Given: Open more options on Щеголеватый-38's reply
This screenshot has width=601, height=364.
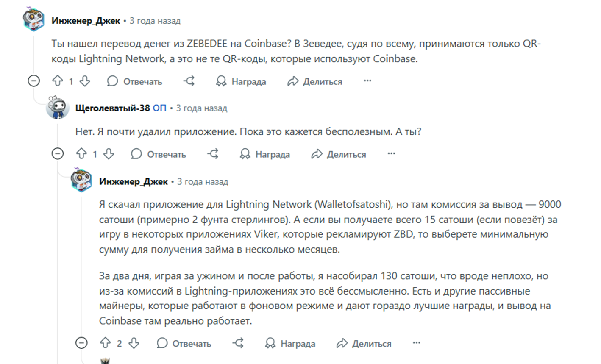Looking at the screenshot, I should coord(391,153).
